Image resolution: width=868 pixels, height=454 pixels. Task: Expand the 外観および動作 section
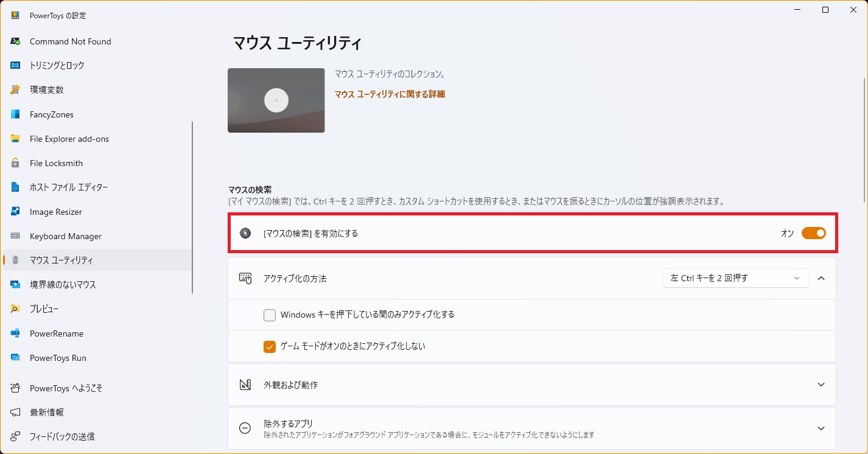click(821, 385)
